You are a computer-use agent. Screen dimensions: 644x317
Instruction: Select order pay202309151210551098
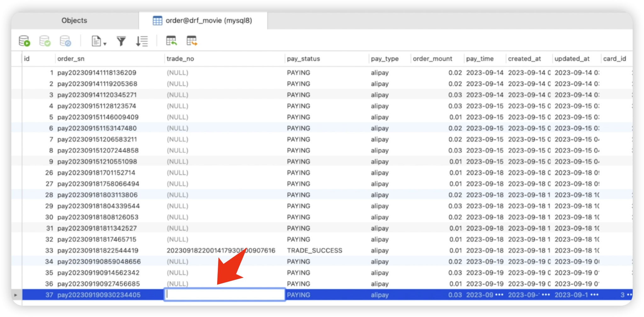point(97,161)
